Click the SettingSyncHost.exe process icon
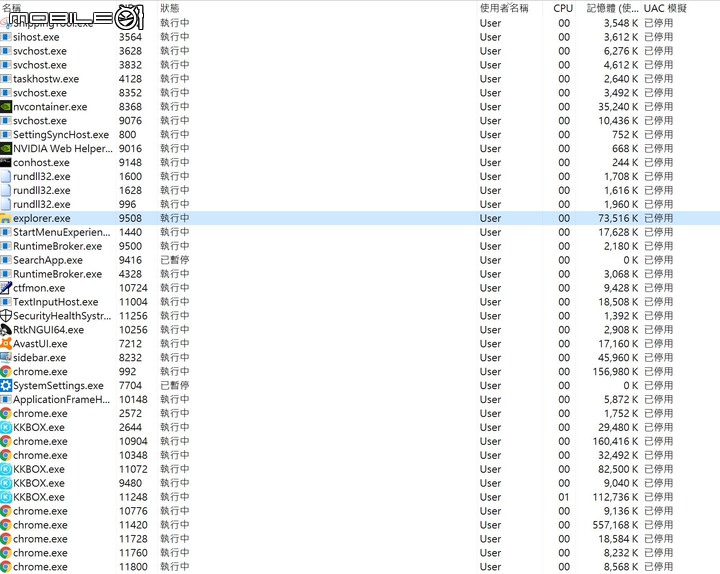 (6, 135)
